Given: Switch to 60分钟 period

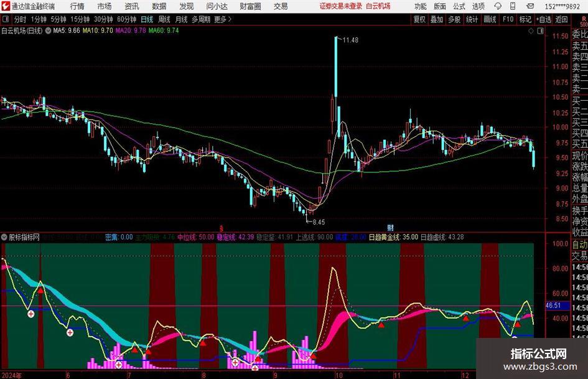Looking at the screenshot, I should [127, 19].
